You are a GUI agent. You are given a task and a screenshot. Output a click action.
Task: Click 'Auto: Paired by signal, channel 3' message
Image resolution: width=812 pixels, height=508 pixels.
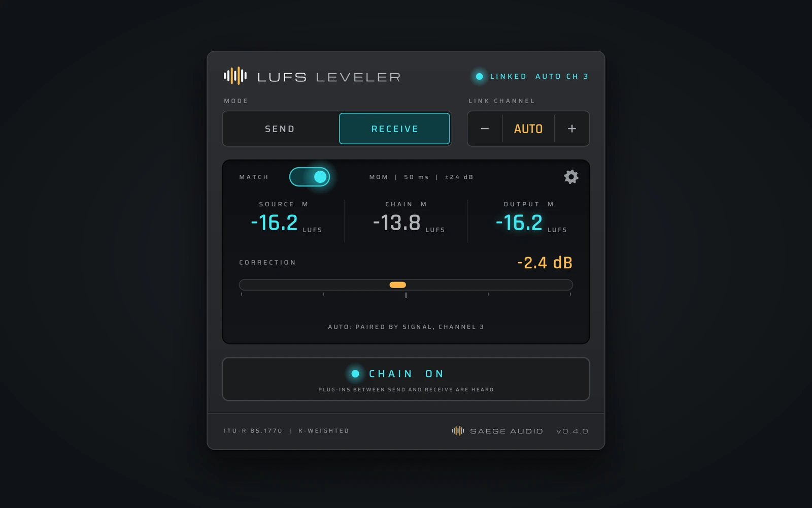[x=406, y=327]
